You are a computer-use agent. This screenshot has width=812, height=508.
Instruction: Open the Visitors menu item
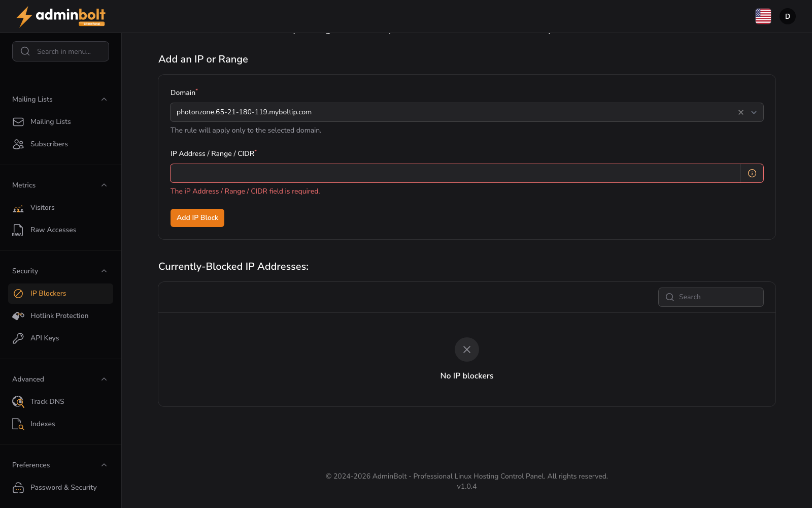[x=60, y=208]
